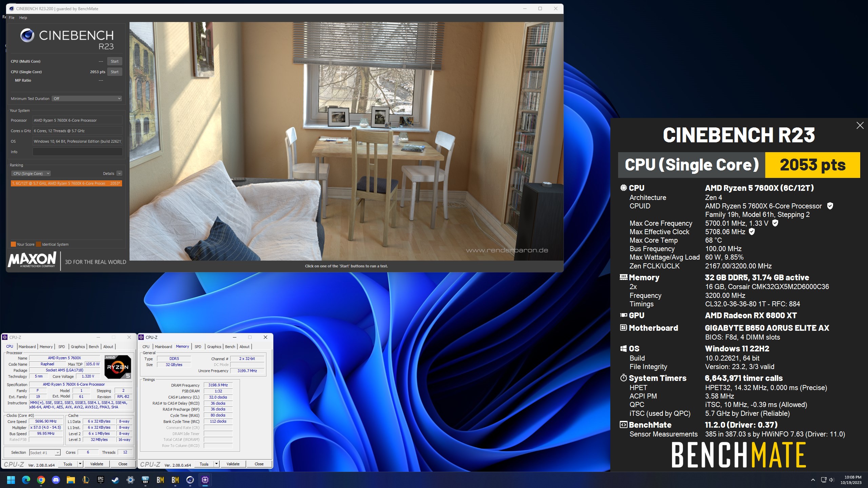The width and height of the screenshot is (868, 488).
Task: Open Memory tab in left CPU-Z window
Action: (46, 347)
